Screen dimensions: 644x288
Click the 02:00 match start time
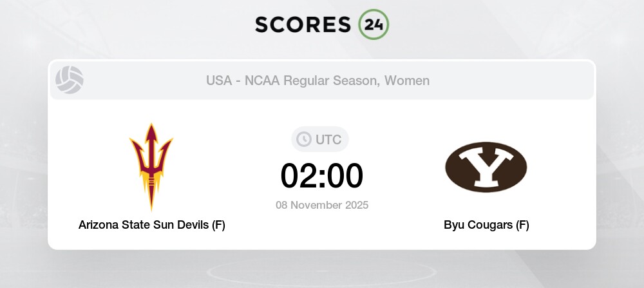322,175
